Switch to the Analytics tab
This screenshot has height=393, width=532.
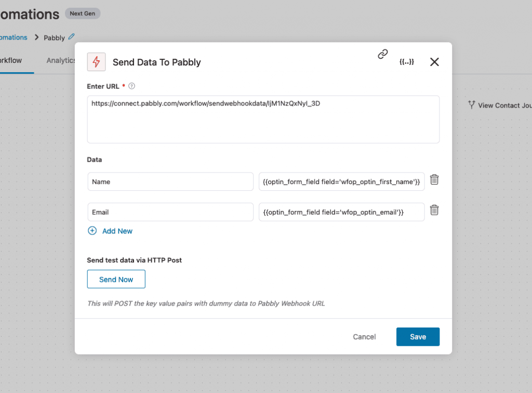tap(61, 60)
